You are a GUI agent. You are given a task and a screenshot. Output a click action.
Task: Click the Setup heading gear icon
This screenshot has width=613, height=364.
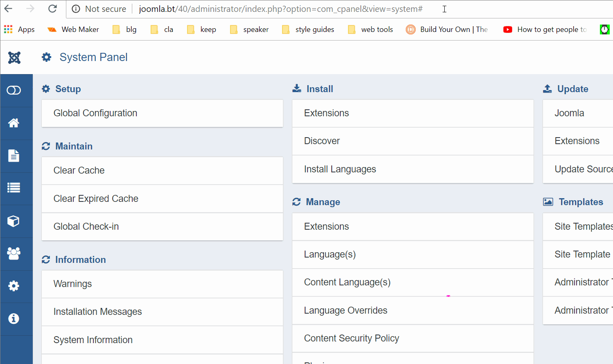coord(46,89)
